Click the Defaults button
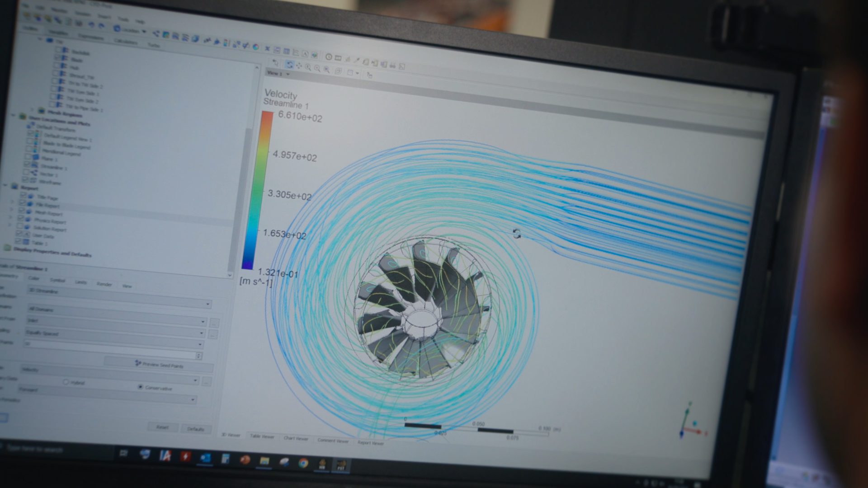This screenshot has height=488, width=868. pos(196,429)
